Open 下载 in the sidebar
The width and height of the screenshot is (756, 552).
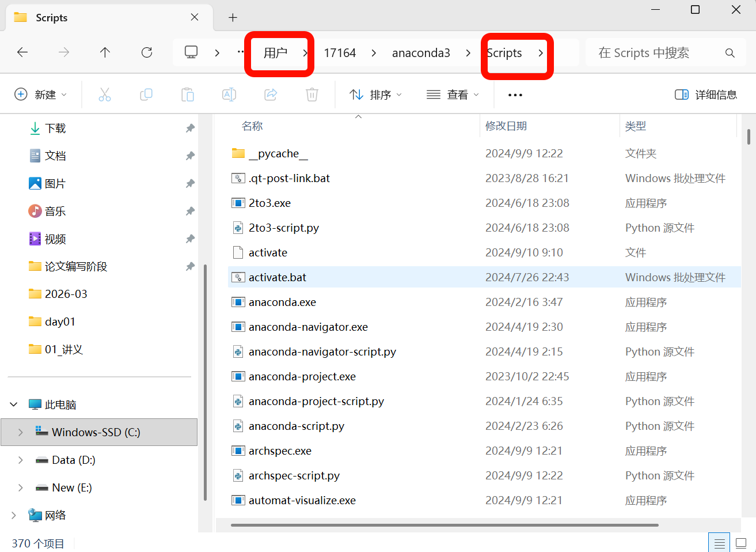point(55,128)
